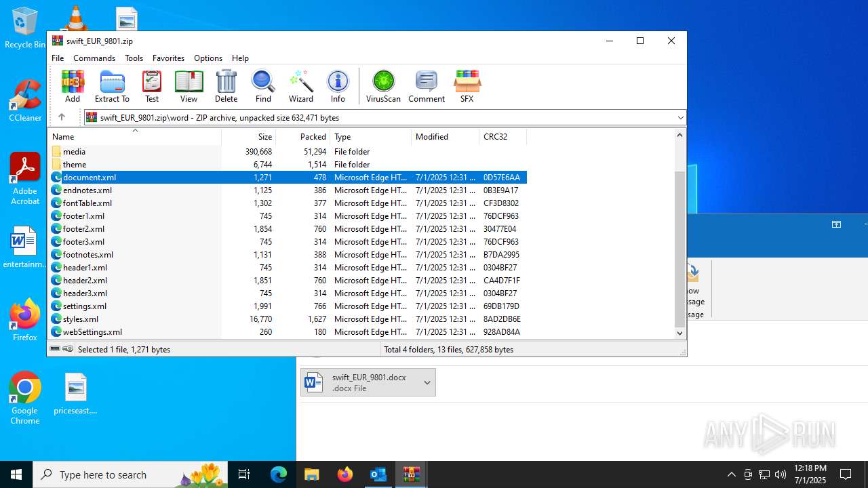
Task: Open the Recycle Bin desktop icon
Action: click(25, 28)
